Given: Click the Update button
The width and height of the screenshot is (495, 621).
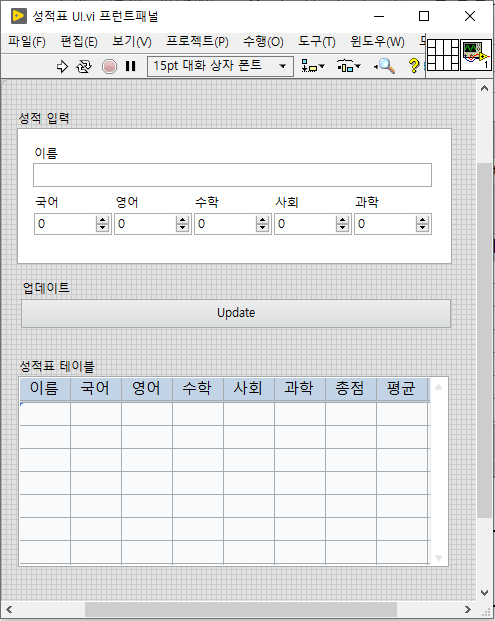Looking at the screenshot, I should tap(236, 313).
